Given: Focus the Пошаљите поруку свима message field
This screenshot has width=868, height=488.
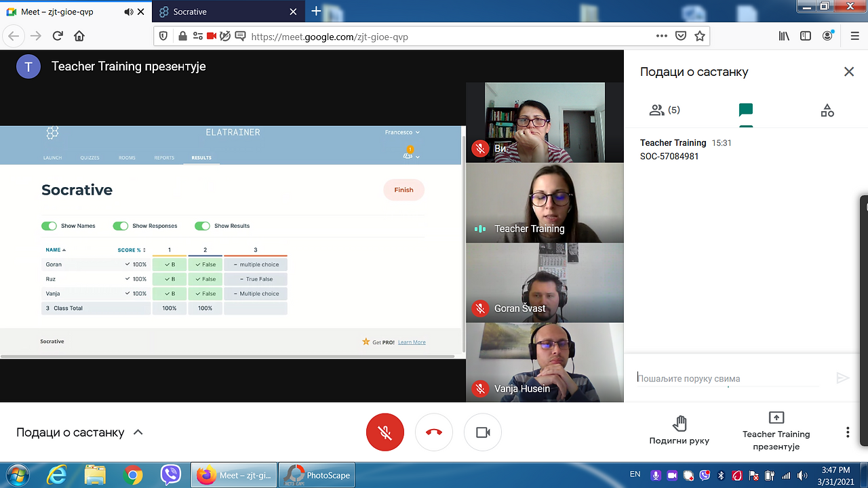Looking at the screenshot, I should point(728,378).
